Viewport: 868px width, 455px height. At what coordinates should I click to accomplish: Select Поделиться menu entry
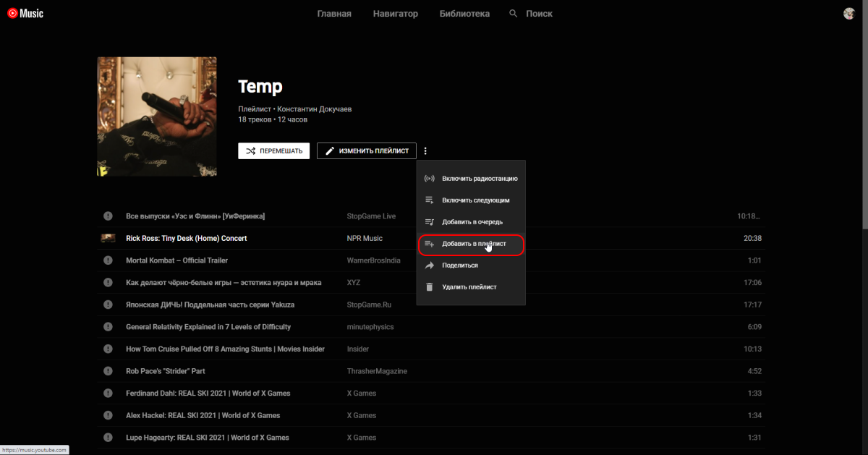coord(471,265)
